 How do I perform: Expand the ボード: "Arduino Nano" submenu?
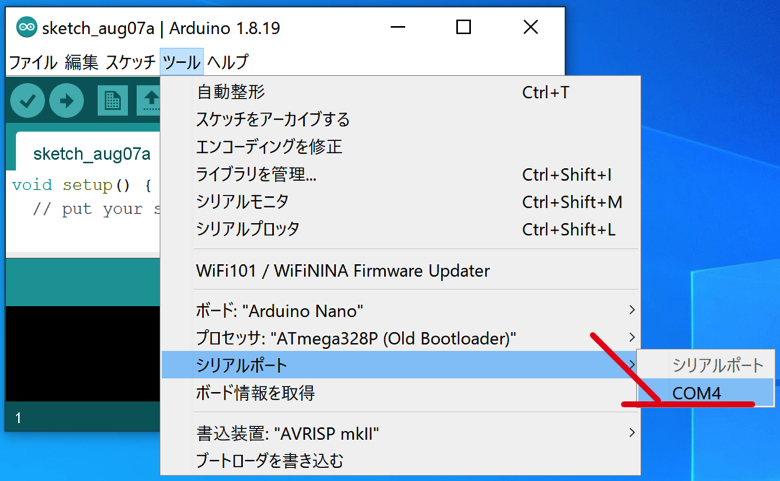click(400, 311)
